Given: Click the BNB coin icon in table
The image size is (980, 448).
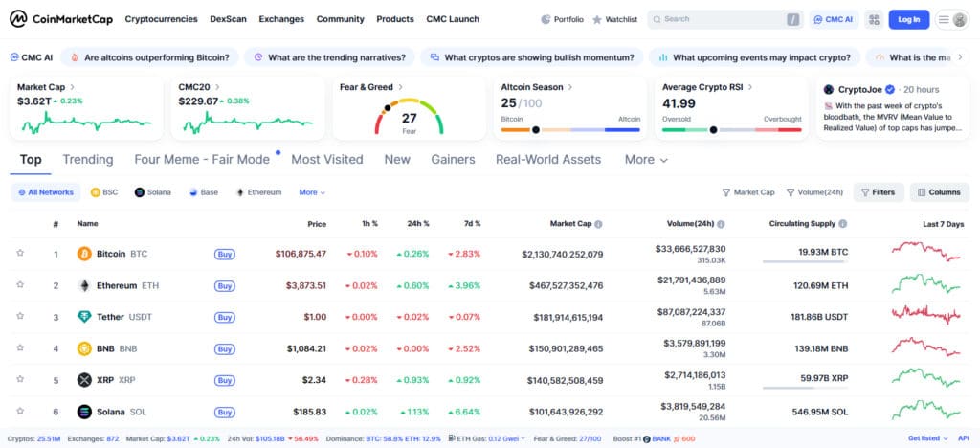Looking at the screenshot, I should point(84,349).
